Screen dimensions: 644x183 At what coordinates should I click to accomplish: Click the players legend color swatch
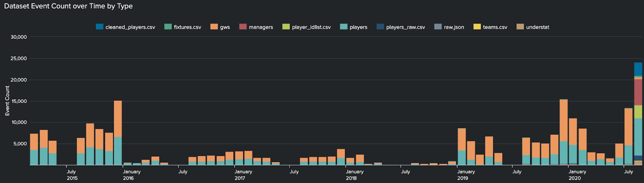pos(344,27)
